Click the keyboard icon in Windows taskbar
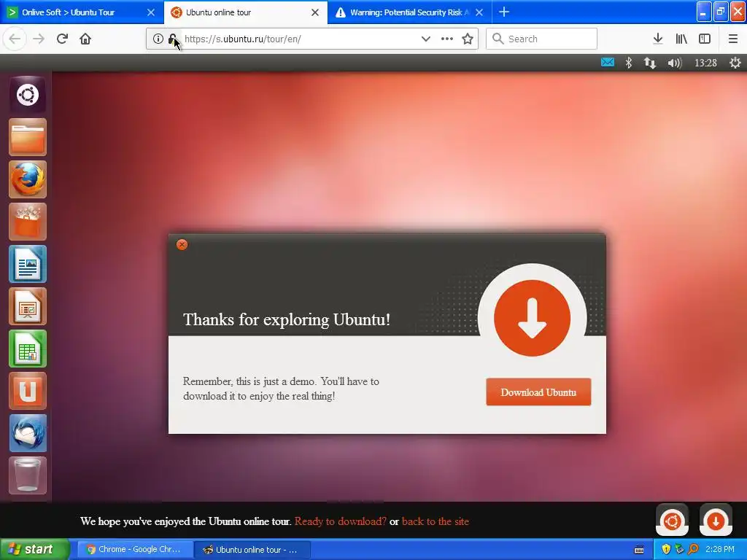The width and height of the screenshot is (747, 560). 639,550
